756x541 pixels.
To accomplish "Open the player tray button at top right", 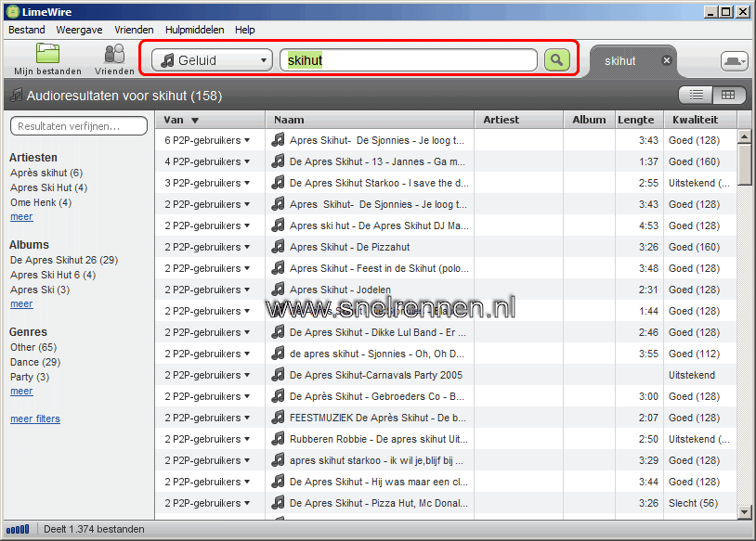I will tap(734, 61).
